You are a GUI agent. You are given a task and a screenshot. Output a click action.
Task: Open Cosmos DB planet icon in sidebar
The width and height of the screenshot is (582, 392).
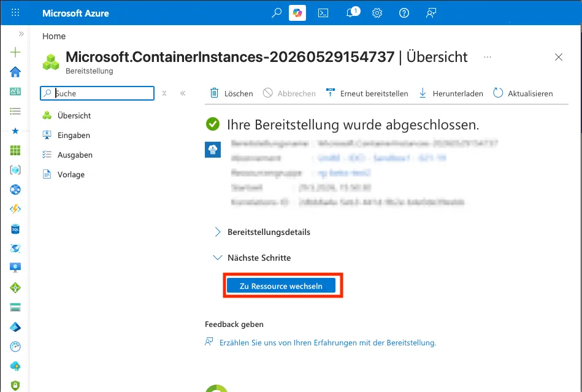click(15, 248)
